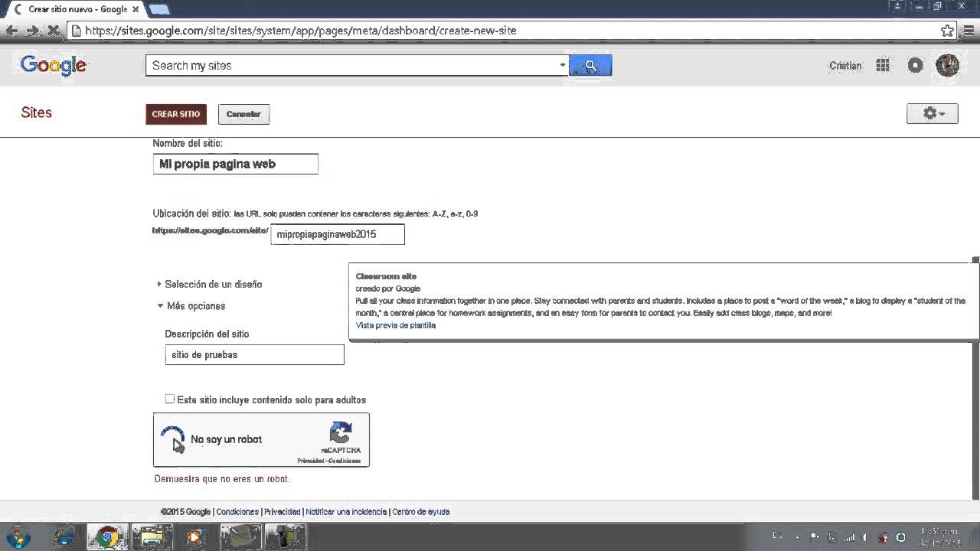Click the ES language indicator
This screenshot has width=980, height=551.
coord(777,536)
